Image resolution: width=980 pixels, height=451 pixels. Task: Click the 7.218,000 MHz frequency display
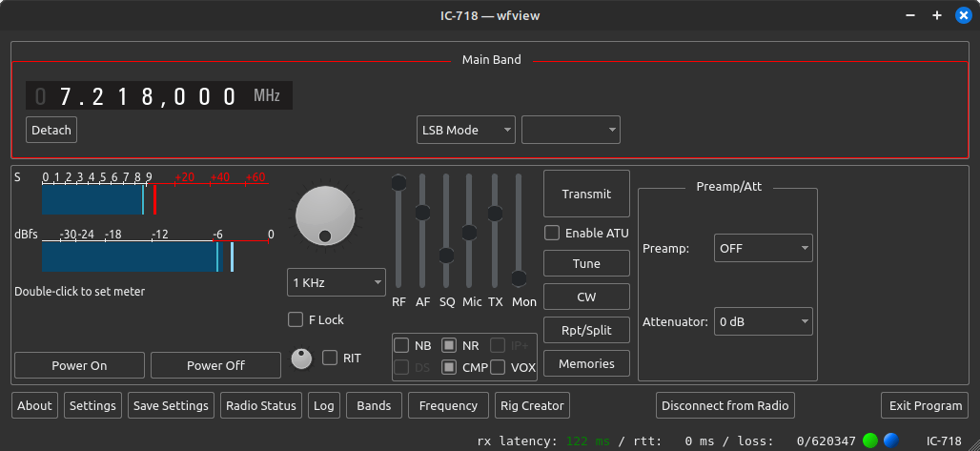point(159,95)
